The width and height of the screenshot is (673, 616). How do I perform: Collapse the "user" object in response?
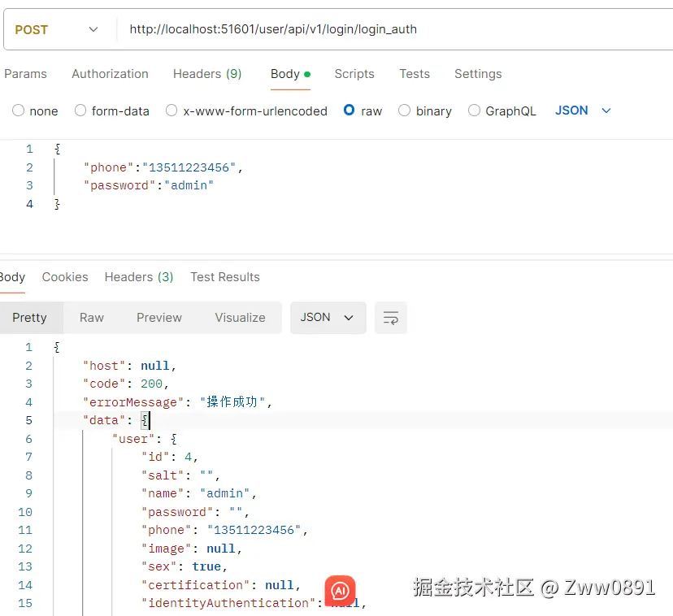[173, 439]
